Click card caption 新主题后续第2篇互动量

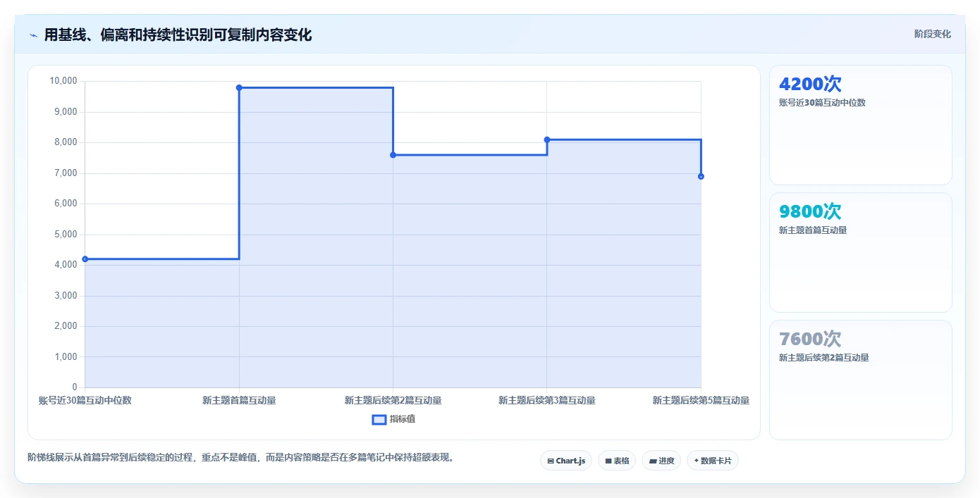(x=824, y=358)
